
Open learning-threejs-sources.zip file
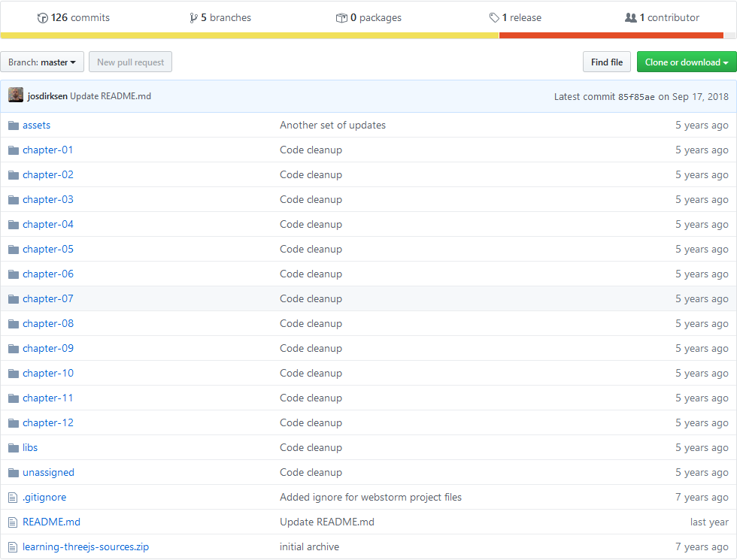pyautogui.click(x=86, y=547)
